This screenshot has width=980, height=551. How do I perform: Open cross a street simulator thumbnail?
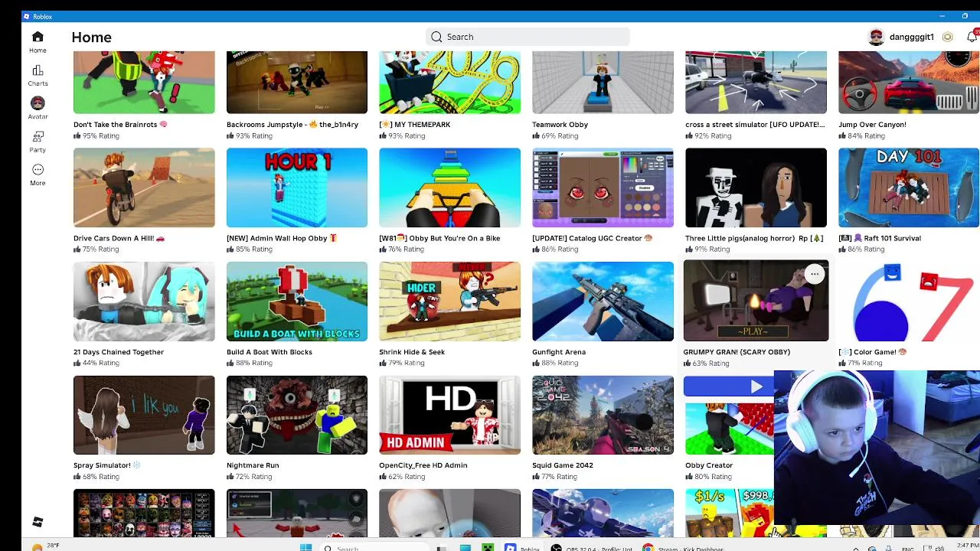point(756,82)
